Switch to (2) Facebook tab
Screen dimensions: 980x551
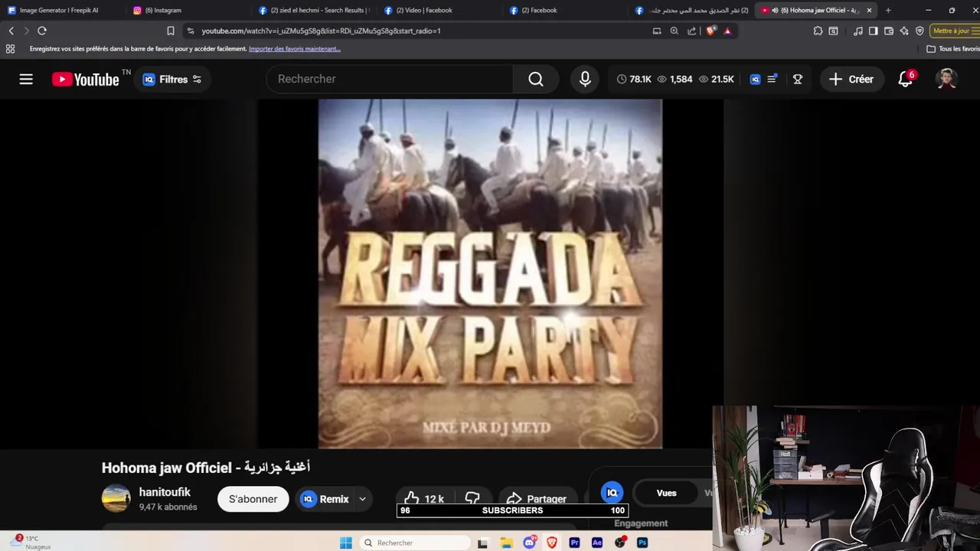[x=565, y=10]
